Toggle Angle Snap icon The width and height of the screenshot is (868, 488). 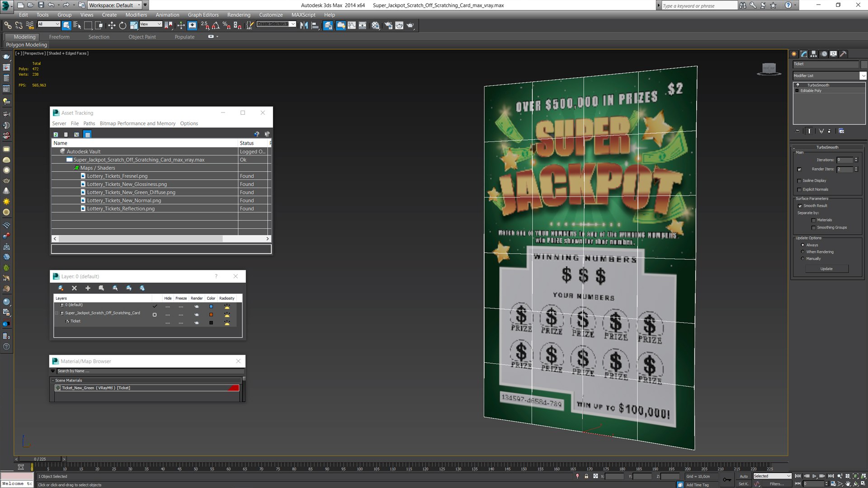coord(216,25)
